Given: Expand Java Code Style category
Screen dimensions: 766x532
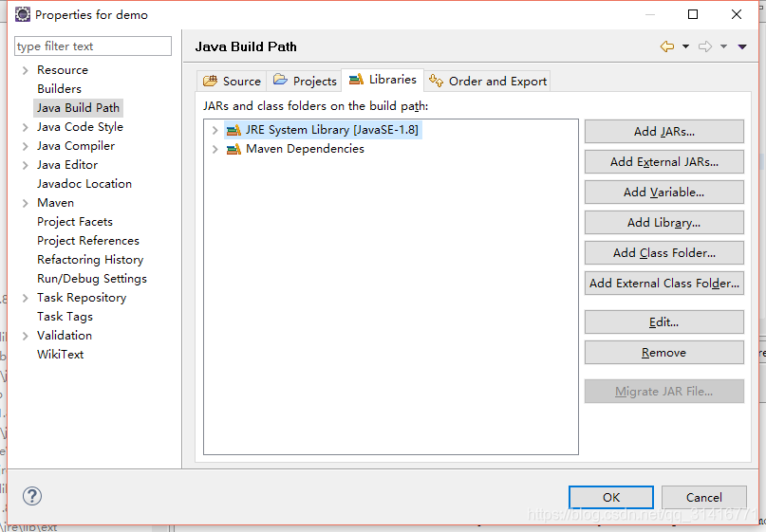Looking at the screenshot, I should [26, 127].
